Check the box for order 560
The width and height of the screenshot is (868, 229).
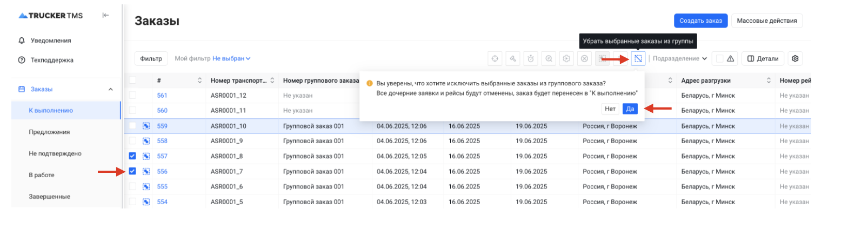(132, 110)
